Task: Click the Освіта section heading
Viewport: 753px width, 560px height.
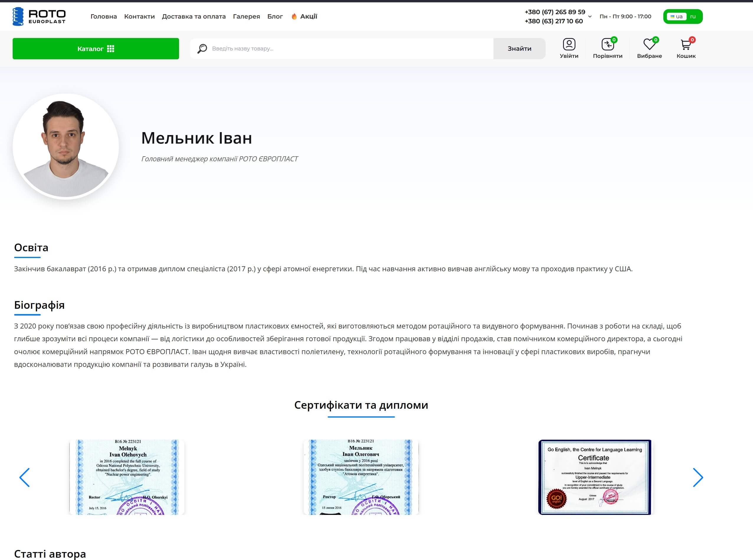Action: pyautogui.click(x=31, y=247)
